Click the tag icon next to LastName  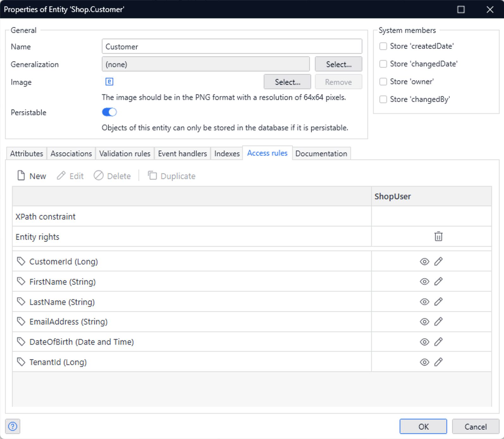(21, 302)
